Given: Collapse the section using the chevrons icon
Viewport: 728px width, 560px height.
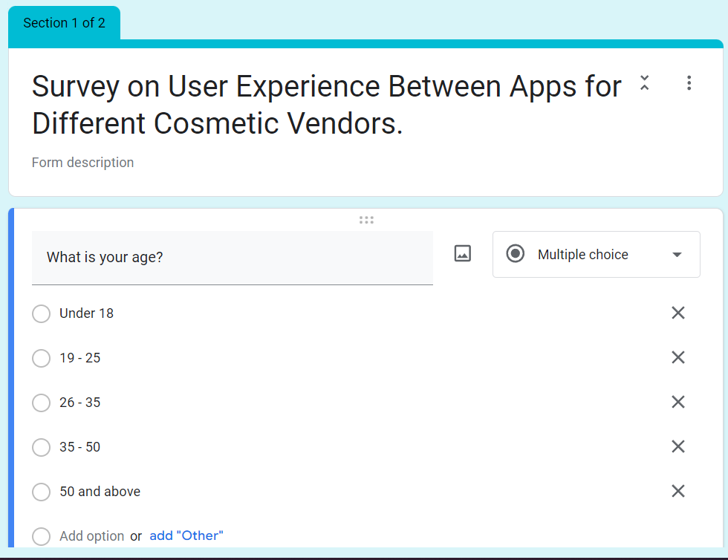Looking at the screenshot, I should click(x=645, y=83).
